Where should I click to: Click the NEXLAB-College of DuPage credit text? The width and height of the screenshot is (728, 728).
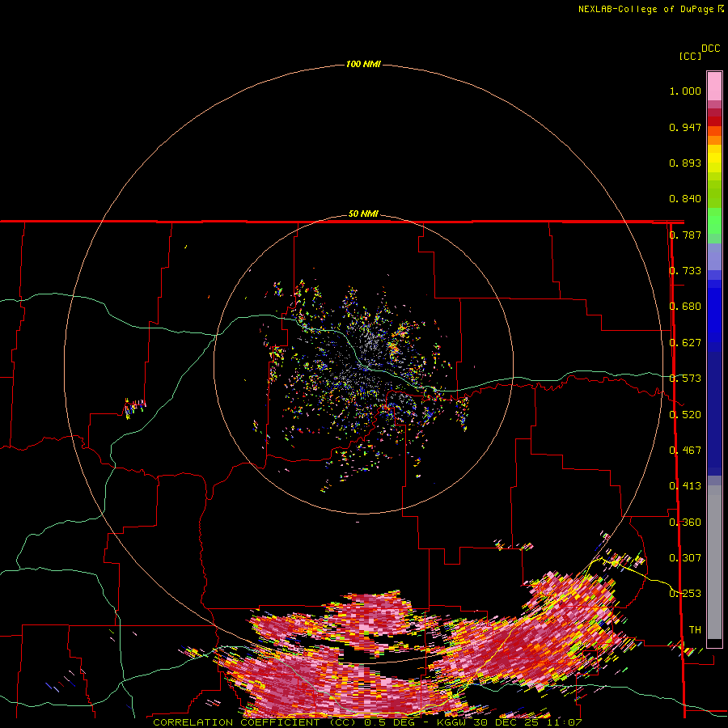[x=645, y=9]
